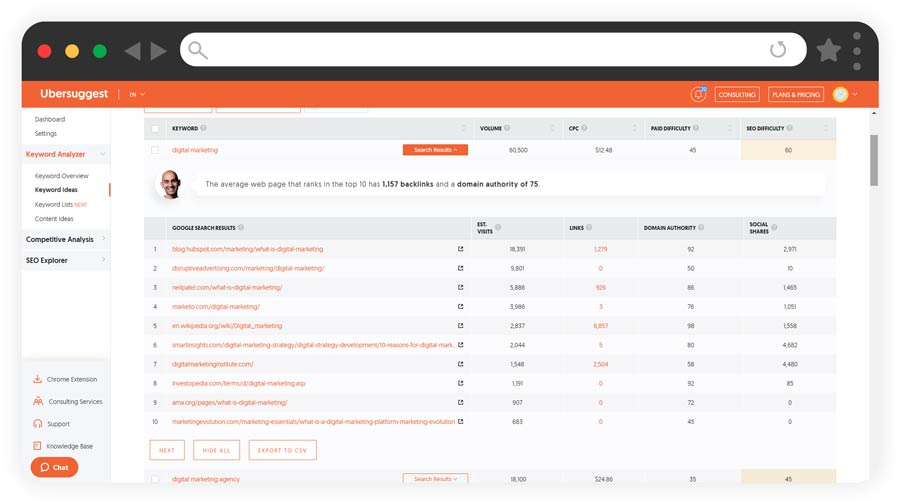Open external link for blog.hubspot.com result
The image size is (900, 504).
pos(460,249)
